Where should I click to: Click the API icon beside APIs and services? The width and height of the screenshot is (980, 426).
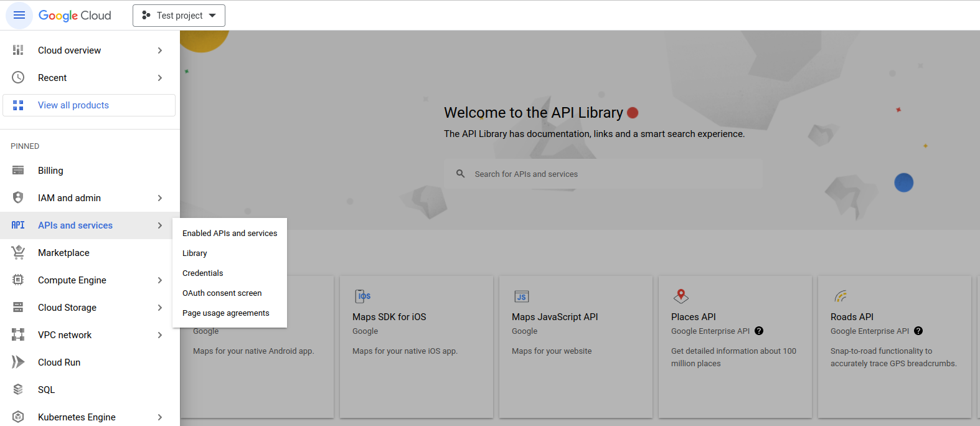click(18, 225)
